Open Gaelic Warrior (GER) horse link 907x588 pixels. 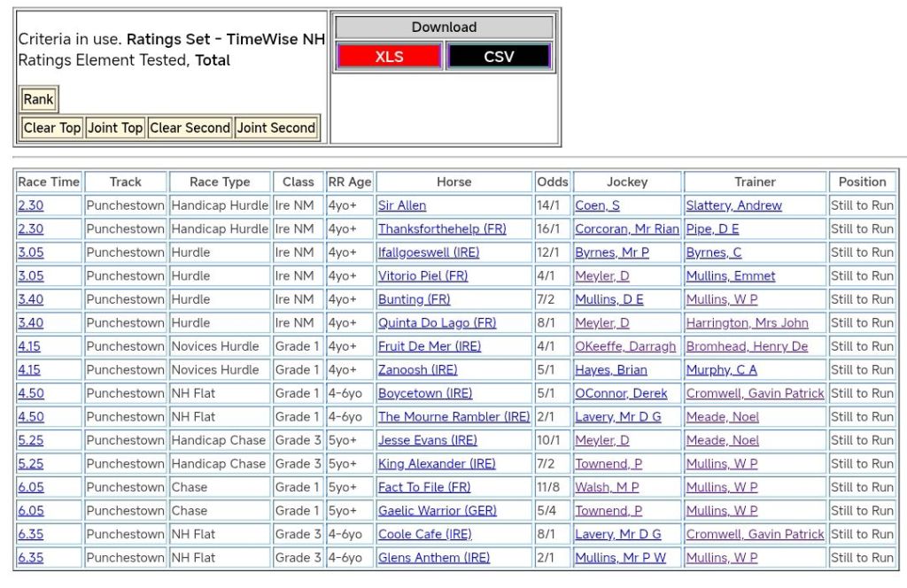438,510
